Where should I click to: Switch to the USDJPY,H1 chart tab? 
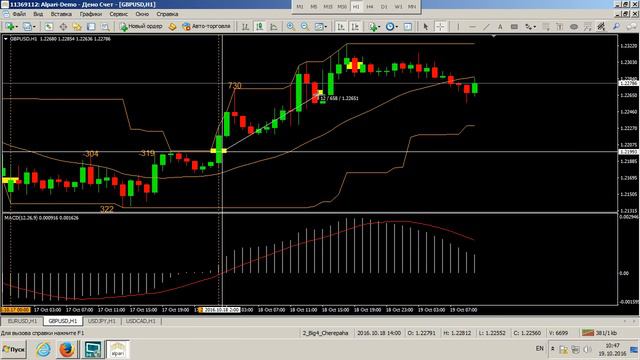pyautogui.click(x=102, y=321)
